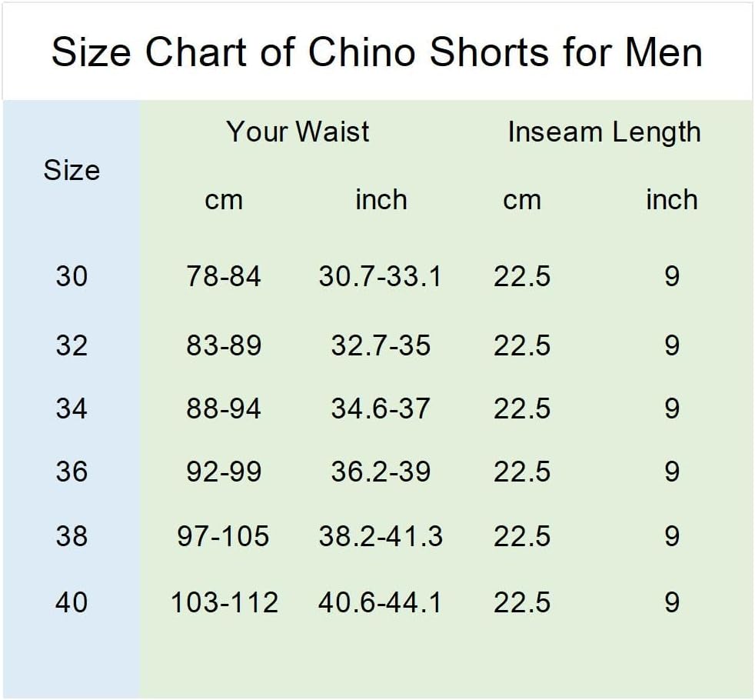This screenshot has height=700, width=755.
Task: Click size 36 row label
Action: pos(72,472)
